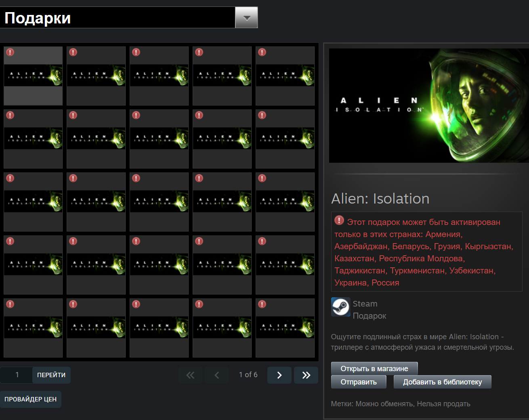Select the highlighted Alien: Isolation gift tile
The height and width of the screenshot is (420, 529).
click(x=33, y=76)
